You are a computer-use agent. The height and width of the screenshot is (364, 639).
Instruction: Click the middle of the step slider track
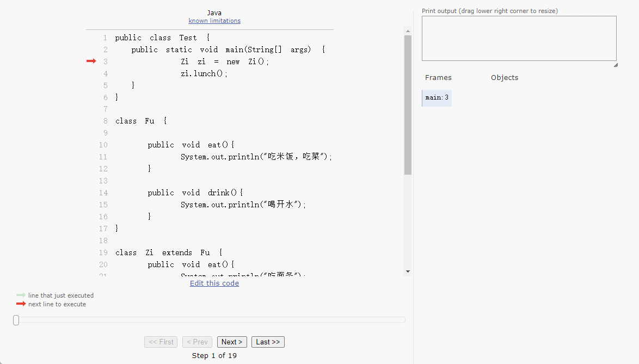tap(210, 320)
